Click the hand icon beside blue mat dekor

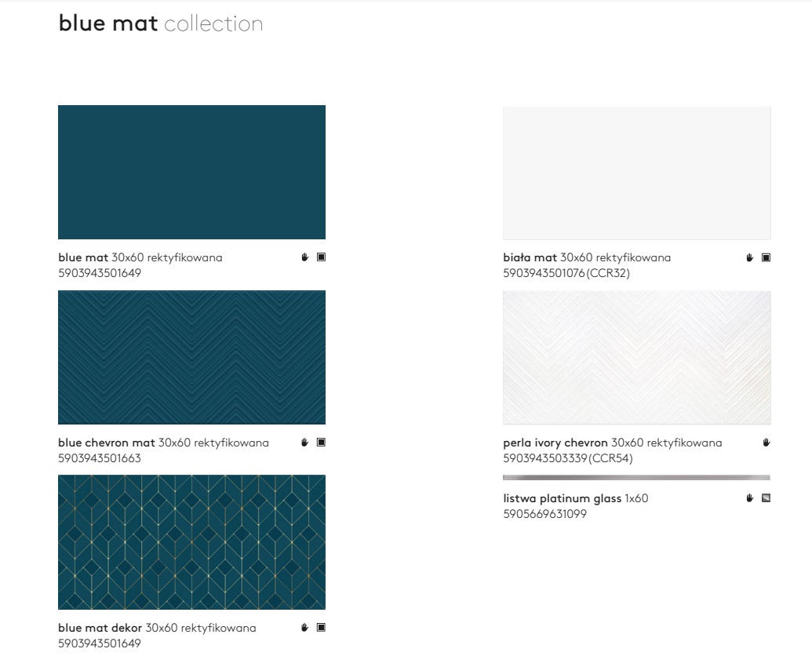tap(305, 628)
